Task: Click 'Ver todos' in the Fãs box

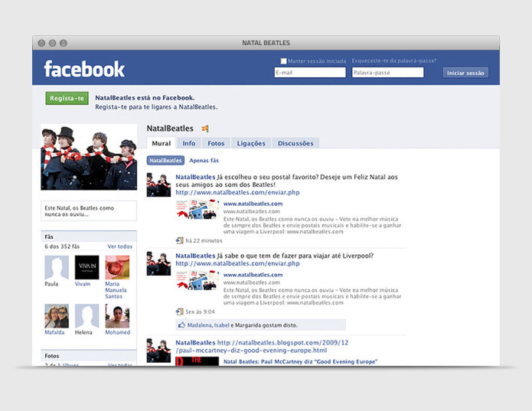Action: [x=119, y=246]
